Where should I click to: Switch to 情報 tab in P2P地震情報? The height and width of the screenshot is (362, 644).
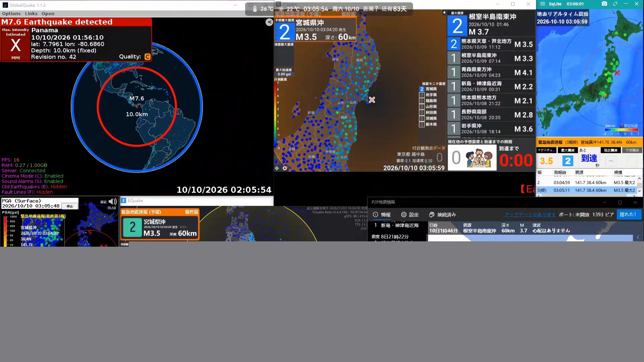point(382,215)
